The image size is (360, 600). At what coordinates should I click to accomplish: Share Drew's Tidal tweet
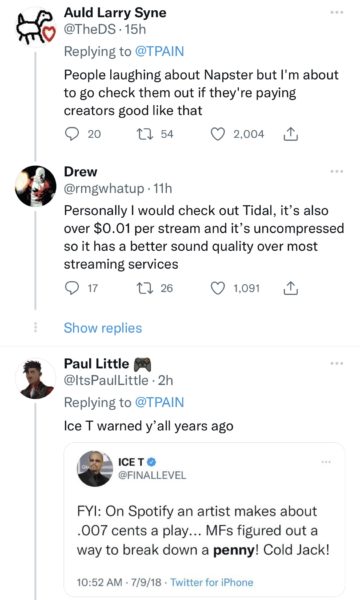coord(290,288)
